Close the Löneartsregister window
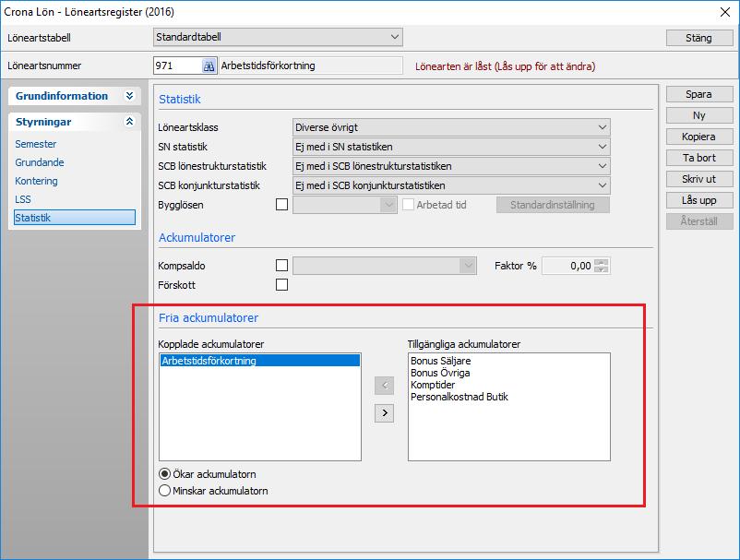Image resolution: width=740 pixels, height=560 pixels. tap(725, 12)
